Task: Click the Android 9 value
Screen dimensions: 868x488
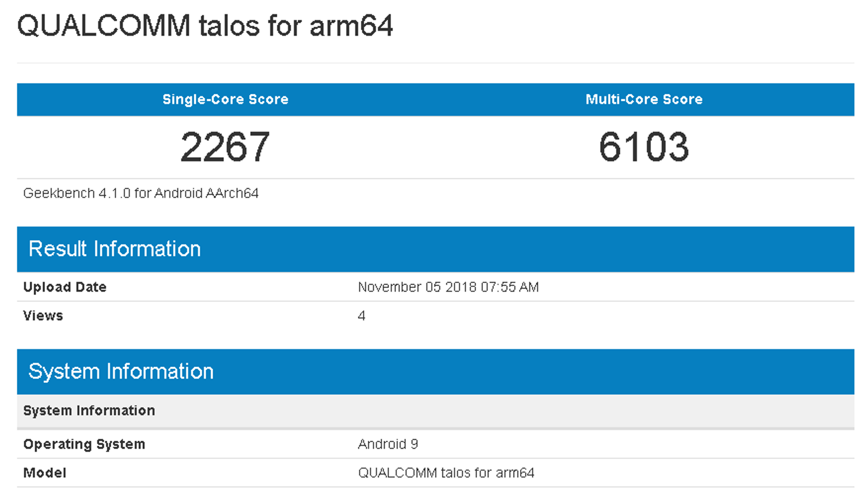Action: point(388,444)
